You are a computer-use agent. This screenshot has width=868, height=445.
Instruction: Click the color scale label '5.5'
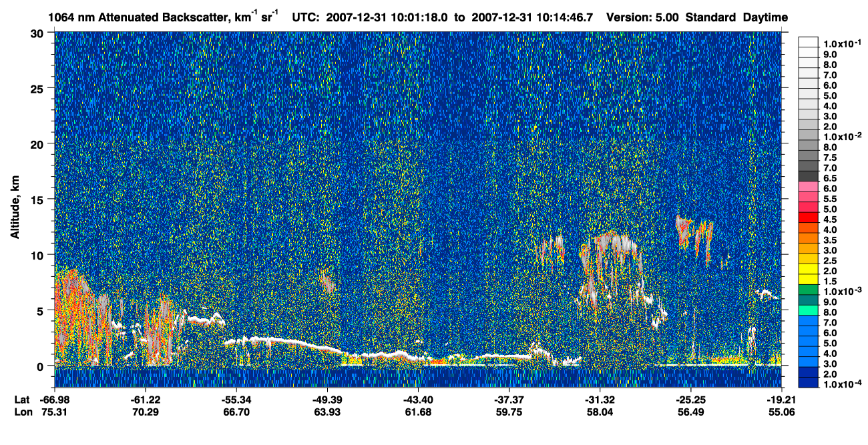[x=830, y=199]
